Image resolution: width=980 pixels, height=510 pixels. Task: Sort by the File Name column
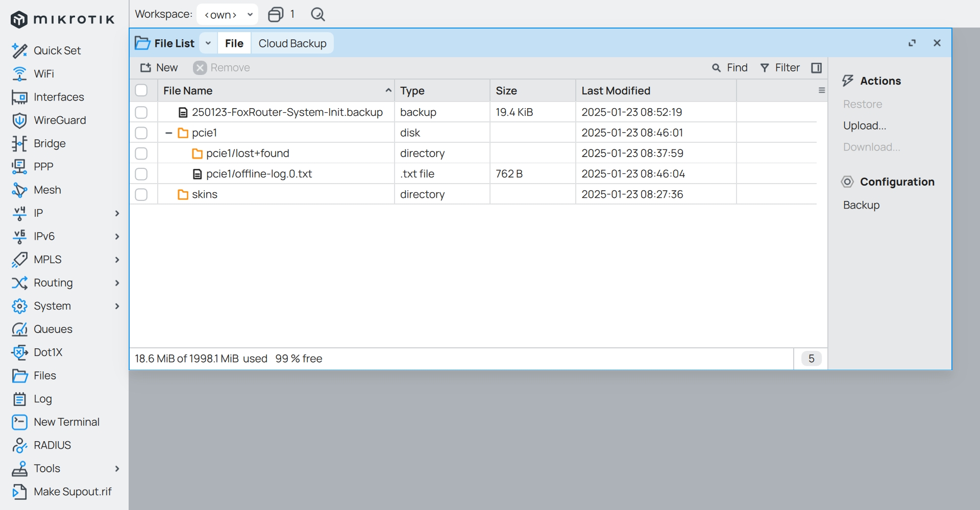(x=276, y=91)
